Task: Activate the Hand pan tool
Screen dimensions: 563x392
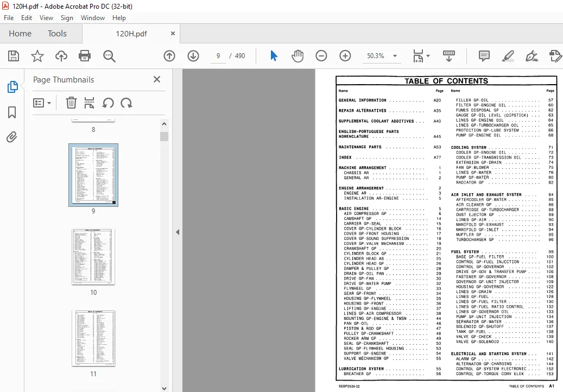Action: click(x=298, y=56)
